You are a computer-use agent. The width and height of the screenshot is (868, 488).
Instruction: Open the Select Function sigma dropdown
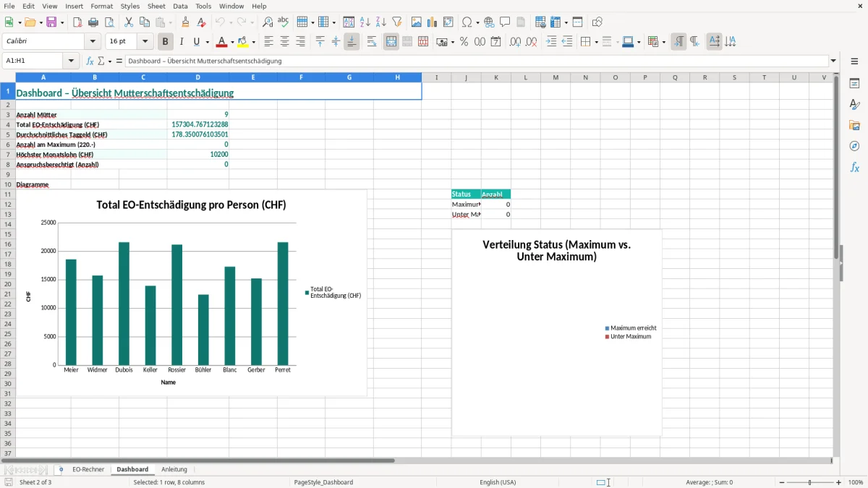point(110,61)
